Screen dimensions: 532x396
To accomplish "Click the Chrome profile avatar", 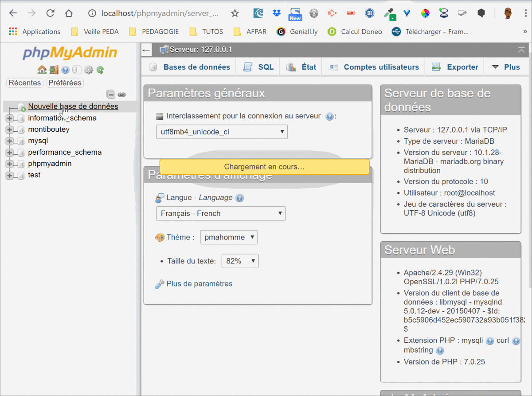I will [x=508, y=13].
